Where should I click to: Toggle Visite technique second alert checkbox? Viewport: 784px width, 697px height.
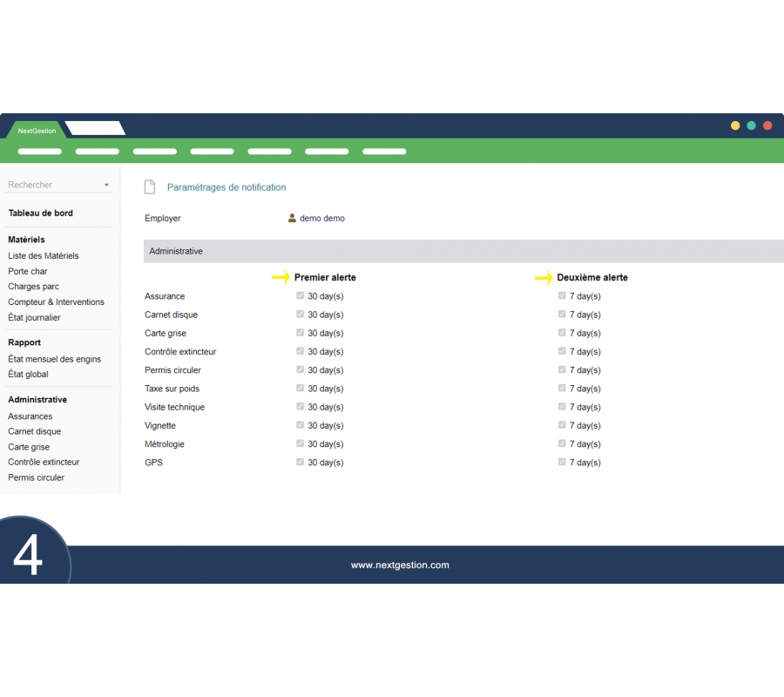[x=563, y=407]
